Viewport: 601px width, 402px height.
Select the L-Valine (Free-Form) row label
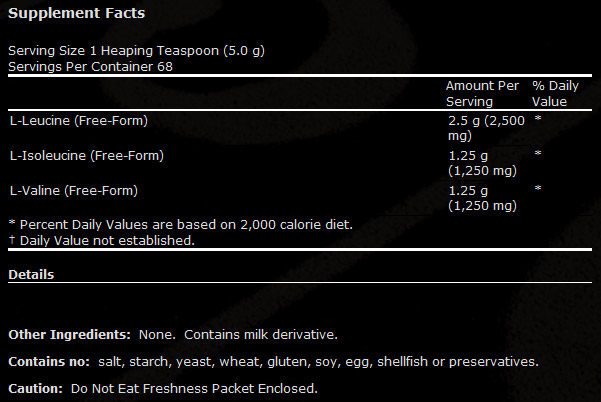coord(74,190)
